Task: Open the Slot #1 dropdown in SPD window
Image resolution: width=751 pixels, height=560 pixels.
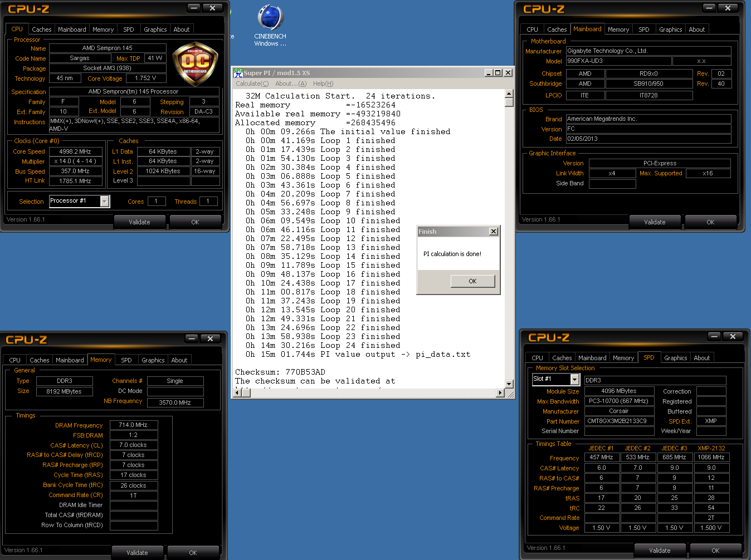Action: pos(575,379)
